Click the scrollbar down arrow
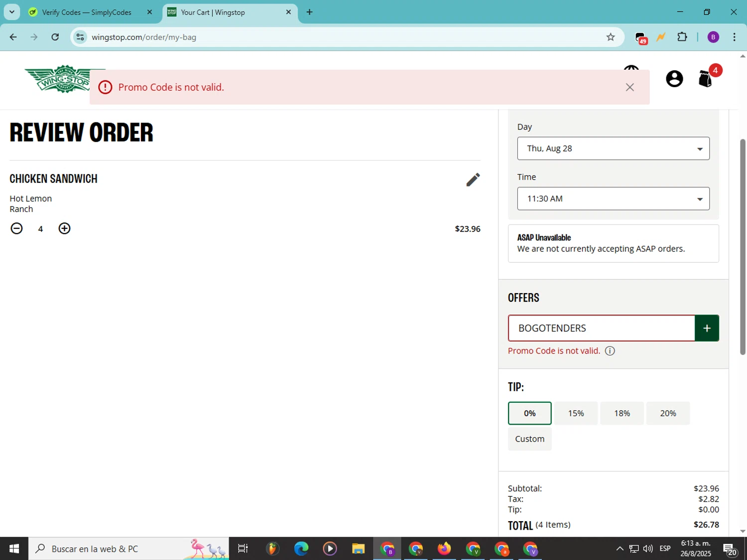 (743, 532)
